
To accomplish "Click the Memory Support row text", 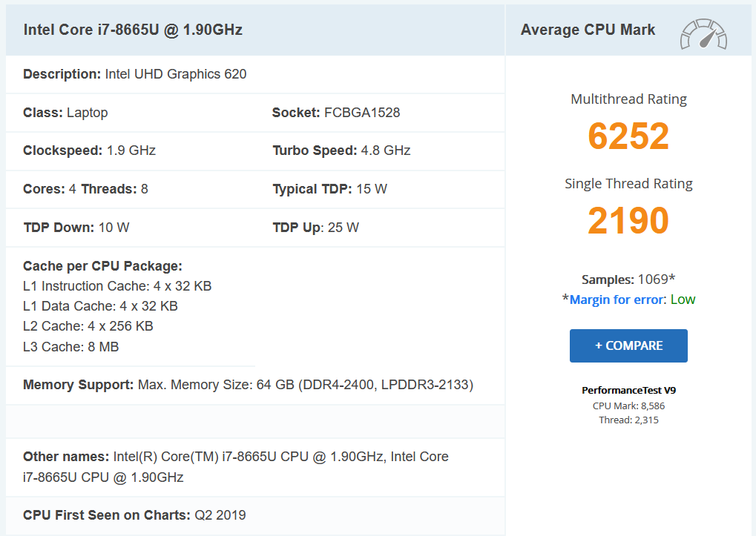I will (x=248, y=385).
